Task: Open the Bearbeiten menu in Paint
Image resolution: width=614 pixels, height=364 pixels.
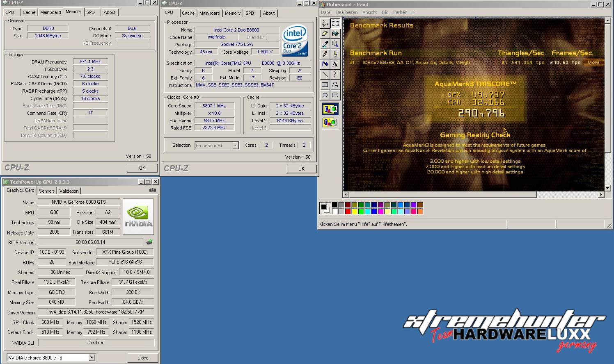Action: point(347,12)
